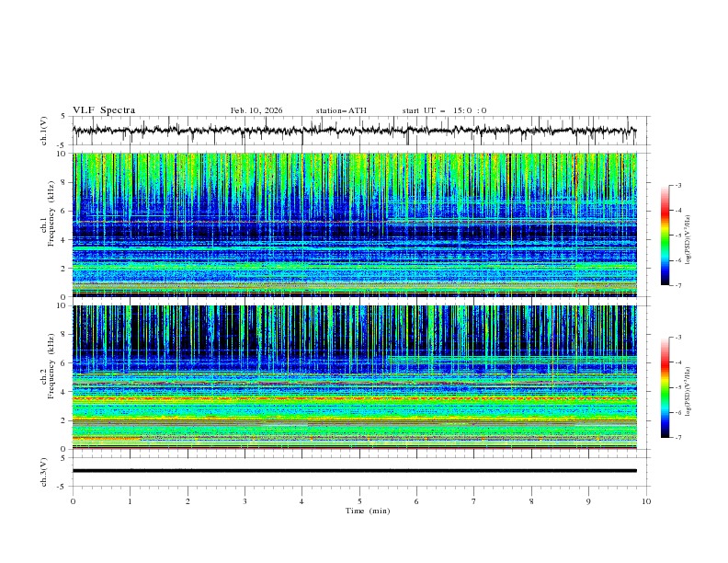
Task: Click the ch.1 spectrogram panel
Action: coord(355,225)
